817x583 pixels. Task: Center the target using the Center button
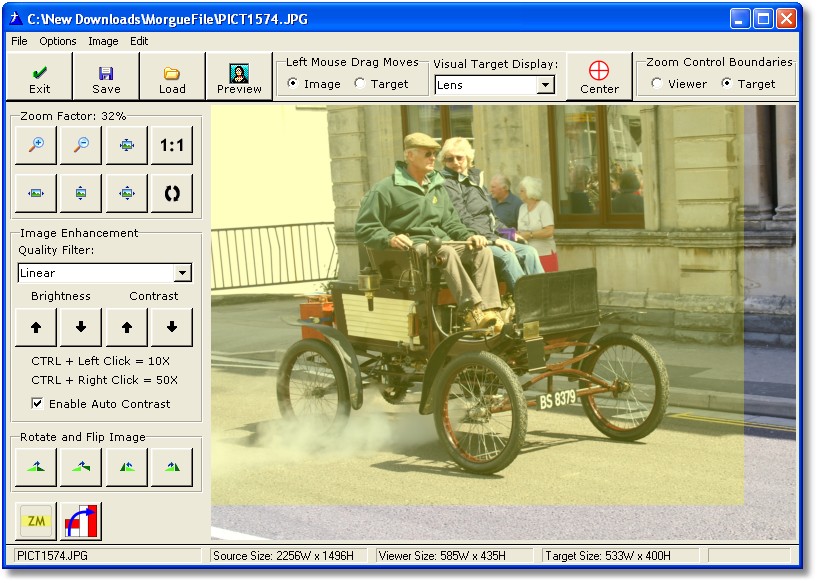[x=599, y=77]
